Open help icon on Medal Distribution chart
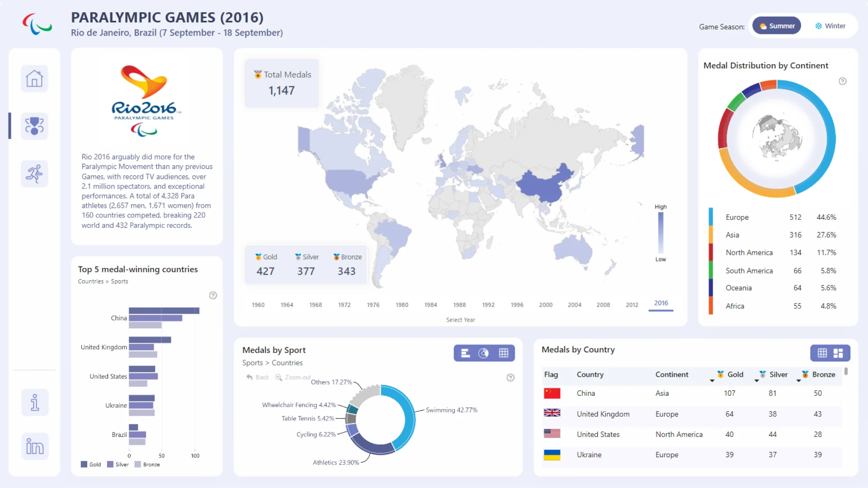The width and height of the screenshot is (868, 488). tap(843, 81)
